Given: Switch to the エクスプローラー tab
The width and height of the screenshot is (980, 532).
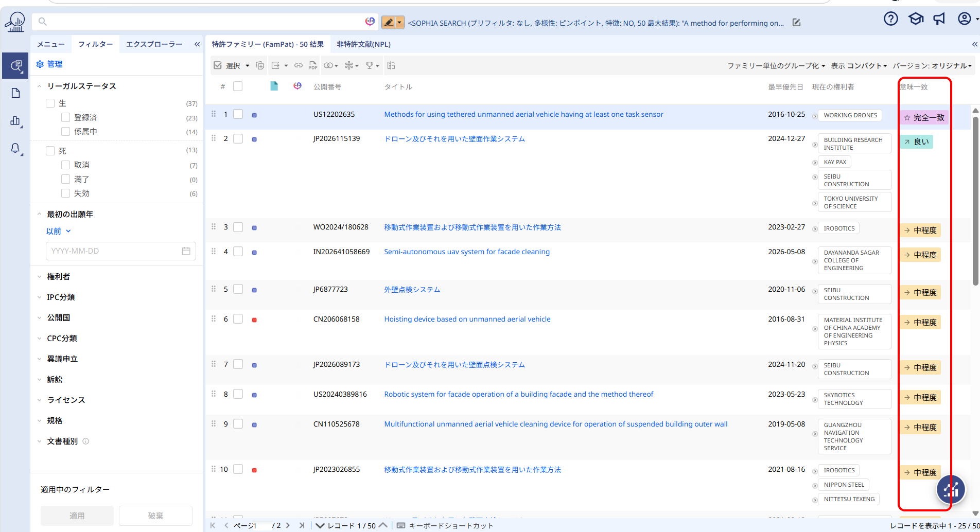Looking at the screenshot, I should [x=154, y=44].
